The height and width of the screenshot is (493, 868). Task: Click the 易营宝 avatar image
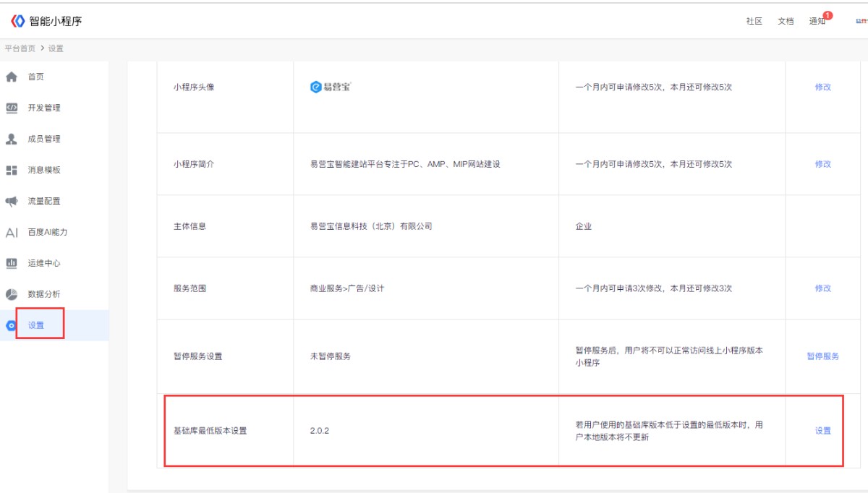point(331,87)
